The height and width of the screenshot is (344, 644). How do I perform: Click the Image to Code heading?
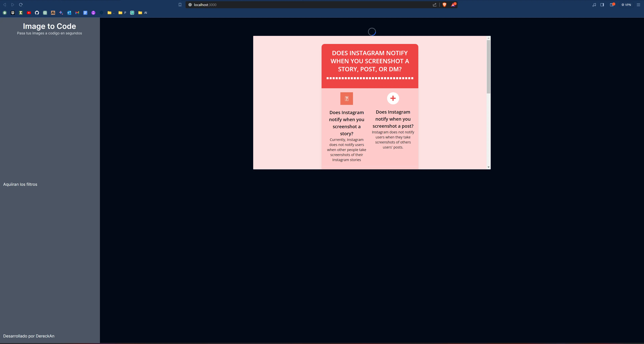[50, 26]
